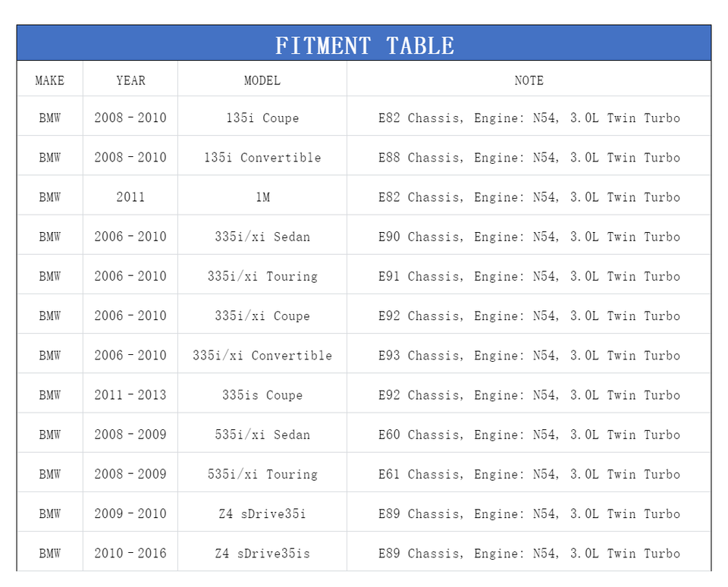This screenshot has width=728, height=587.
Task: Click the FITMENT TABLE title banner
Action: pyautogui.click(x=364, y=45)
